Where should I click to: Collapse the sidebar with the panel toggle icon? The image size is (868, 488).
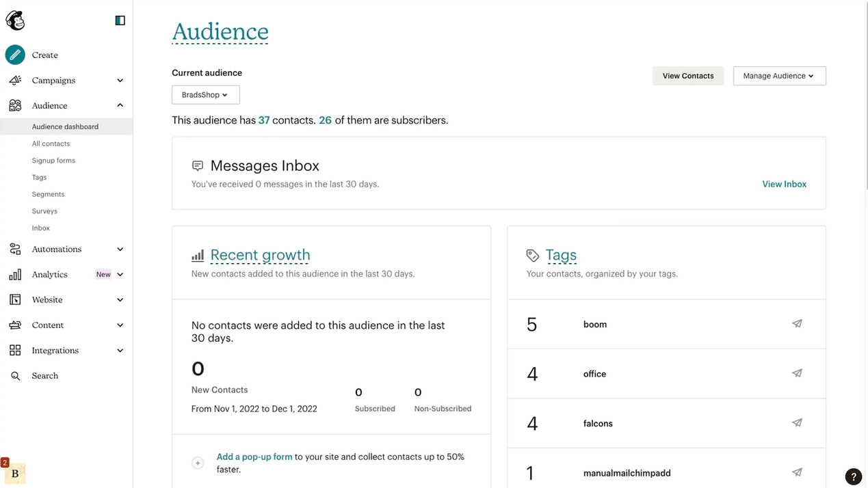coord(120,21)
